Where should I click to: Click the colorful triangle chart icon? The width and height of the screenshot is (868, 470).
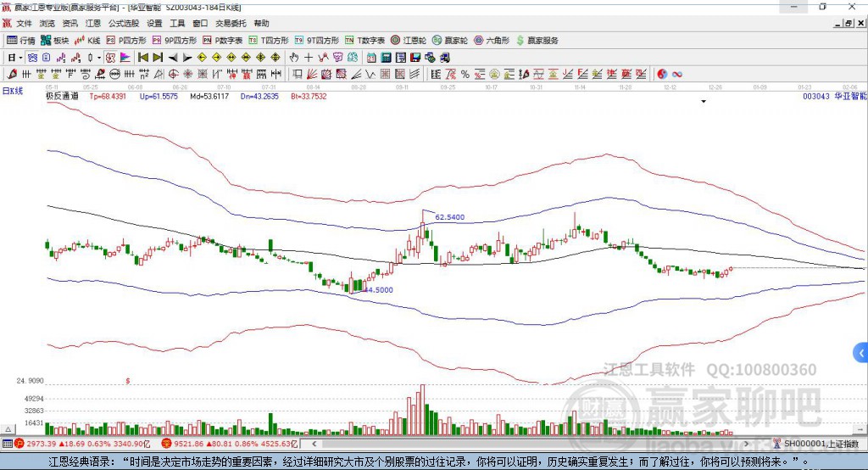(125, 57)
